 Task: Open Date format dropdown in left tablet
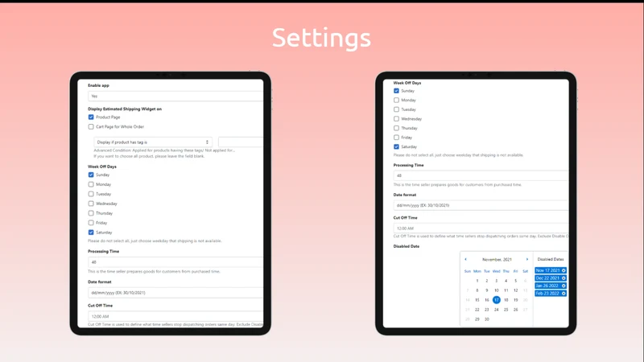tap(175, 293)
